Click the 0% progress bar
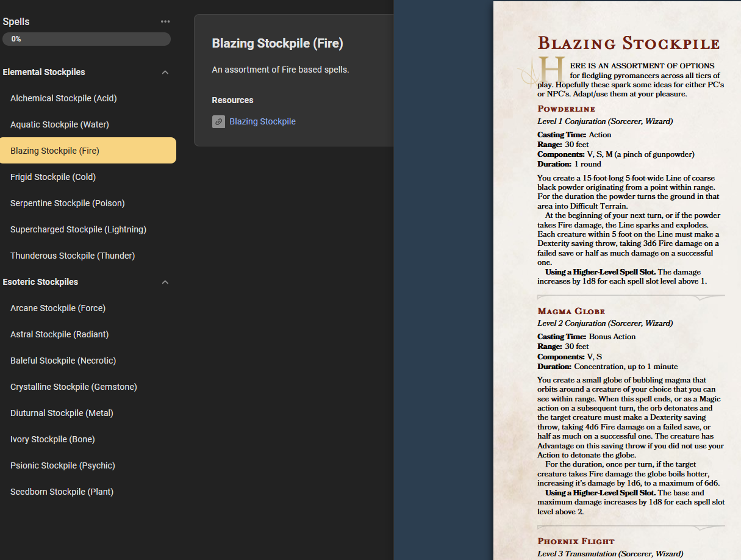741x560 pixels. [87, 39]
